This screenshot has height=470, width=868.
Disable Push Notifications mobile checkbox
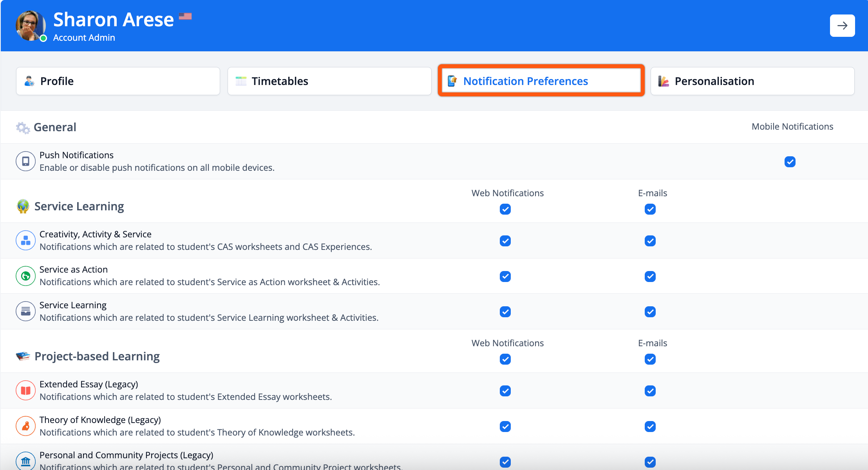point(790,162)
